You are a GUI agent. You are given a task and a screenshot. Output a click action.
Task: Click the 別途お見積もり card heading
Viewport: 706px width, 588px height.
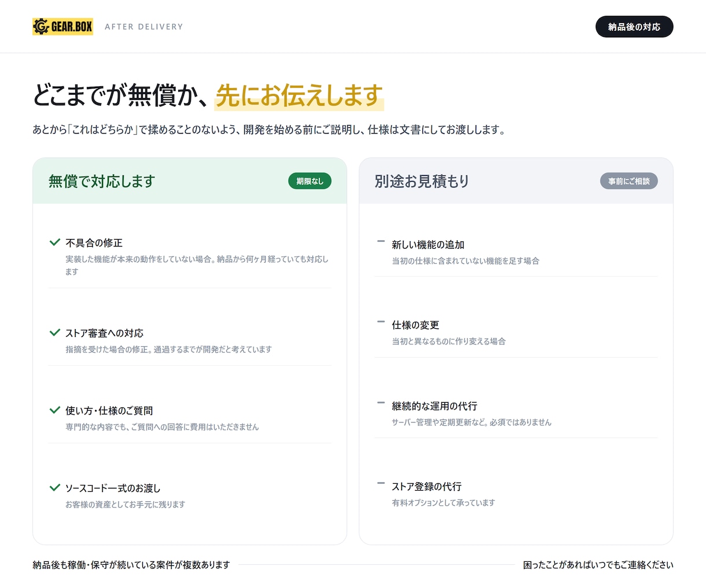pyautogui.click(x=421, y=181)
